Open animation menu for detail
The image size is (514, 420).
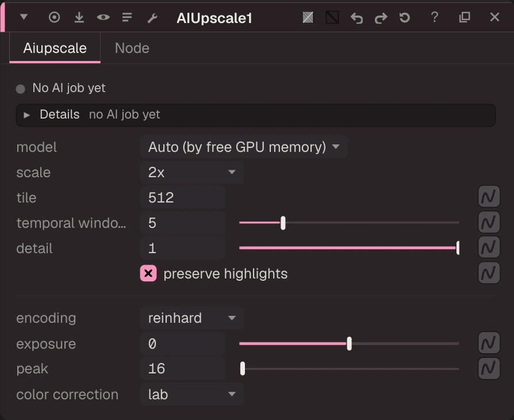(x=489, y=247)
